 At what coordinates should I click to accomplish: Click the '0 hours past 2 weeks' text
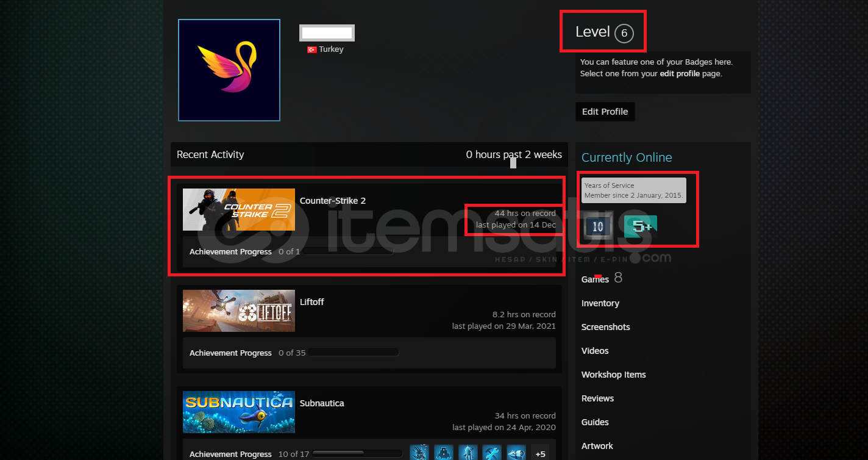pos(514,155)
